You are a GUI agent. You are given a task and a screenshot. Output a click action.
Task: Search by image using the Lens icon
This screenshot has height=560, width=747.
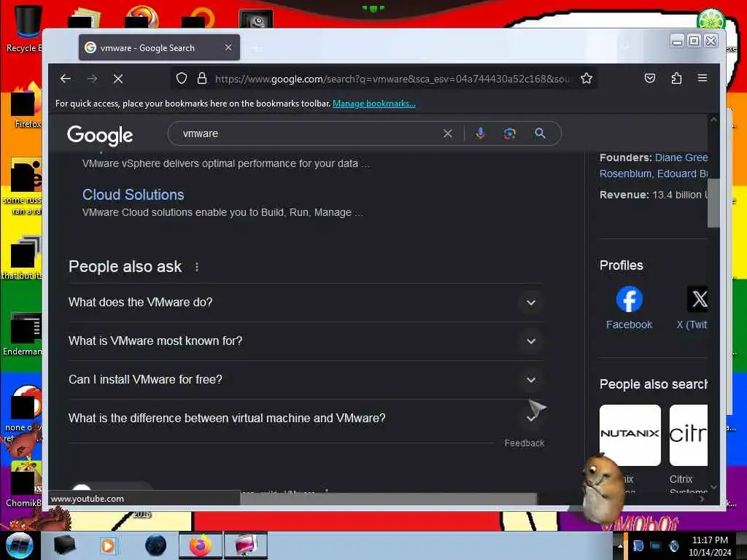[510, 133]
